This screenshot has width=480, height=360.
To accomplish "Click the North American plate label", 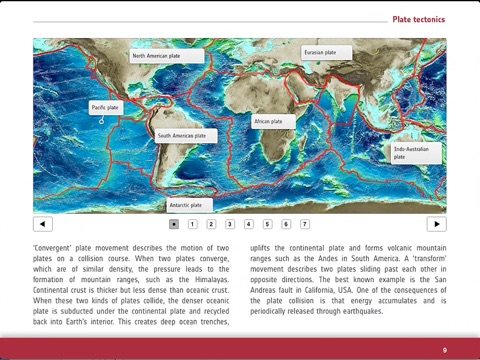I will click(x=167, y=56).
